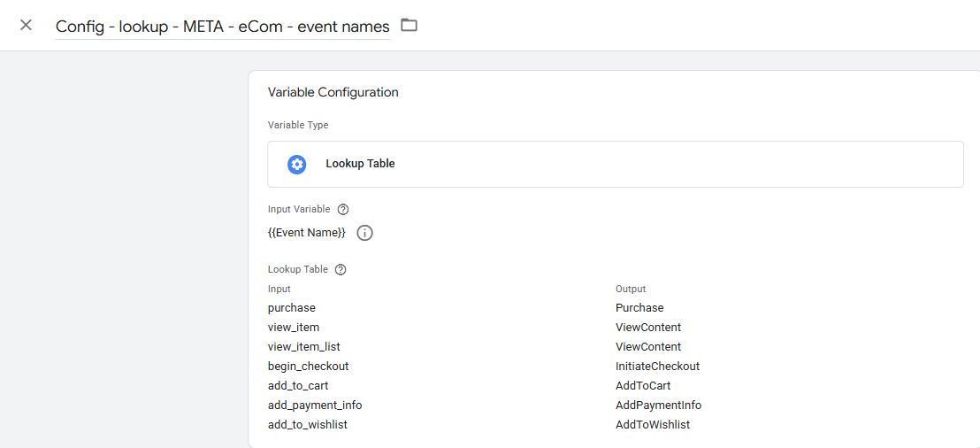Show info for {{Event Name}} variable
Viewport: 980px width, 448px height.
click(x=365, y=233)
